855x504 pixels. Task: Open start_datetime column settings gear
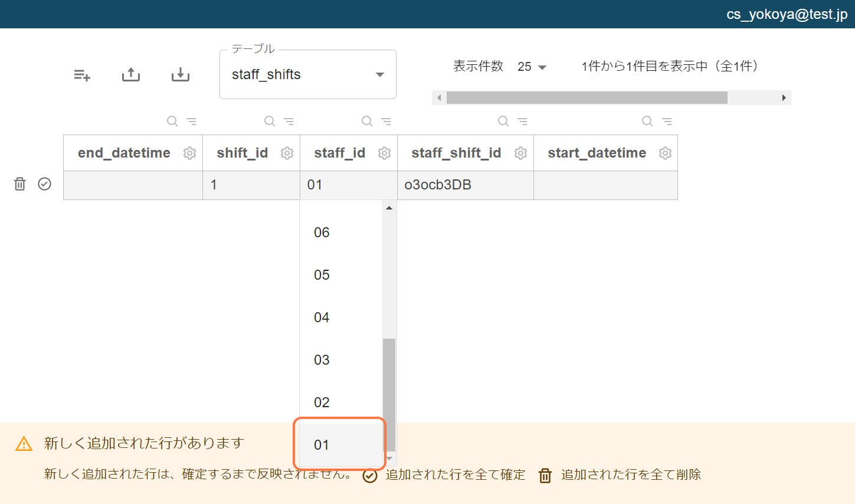point(665,153)
